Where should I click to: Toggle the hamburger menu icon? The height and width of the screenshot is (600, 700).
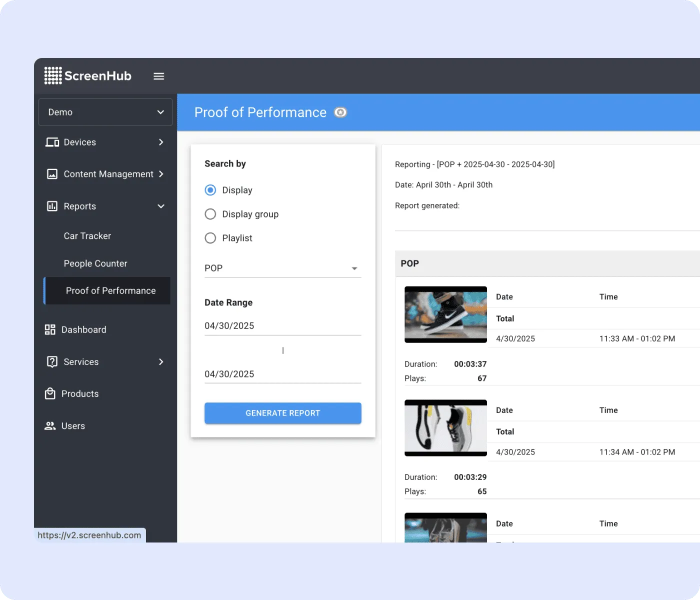[x=159, y=76]
